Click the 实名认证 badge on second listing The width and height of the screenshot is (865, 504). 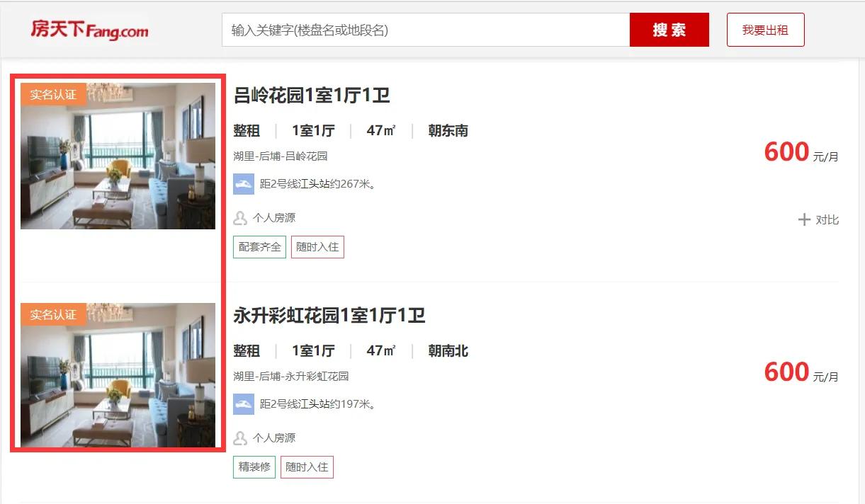(53, 314)
